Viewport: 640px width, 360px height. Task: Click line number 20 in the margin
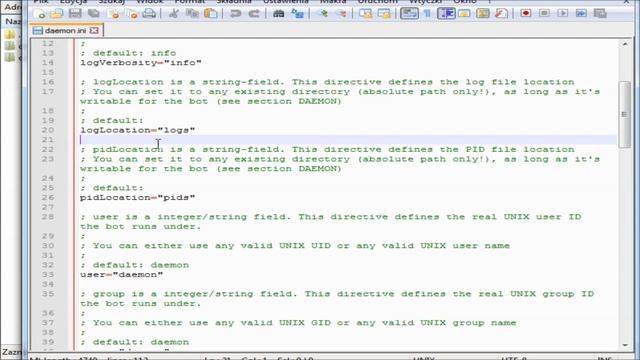tap(48, 130)
